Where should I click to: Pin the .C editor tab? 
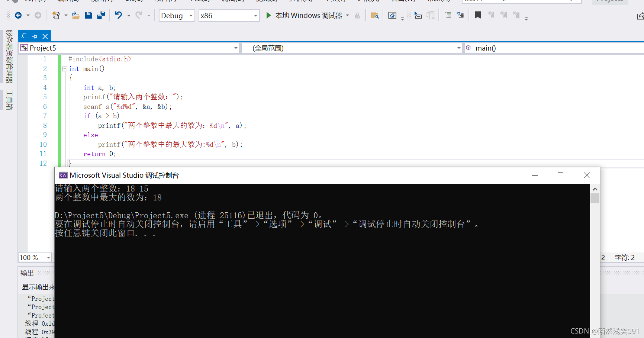pos(35,36)
